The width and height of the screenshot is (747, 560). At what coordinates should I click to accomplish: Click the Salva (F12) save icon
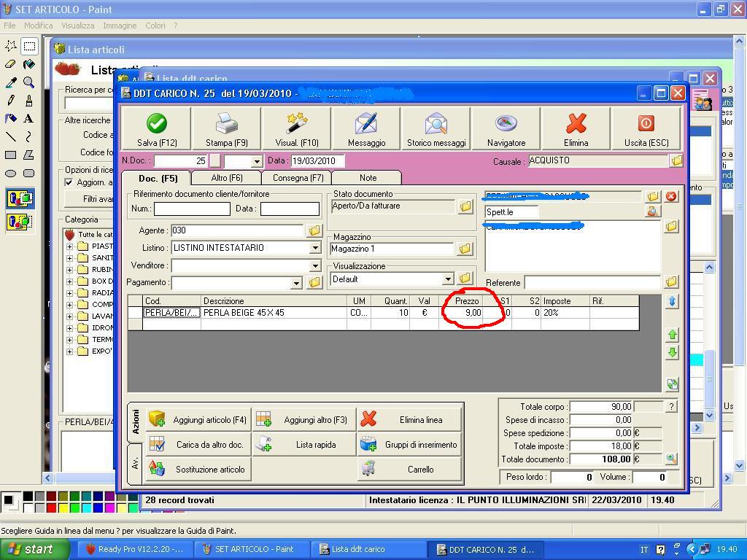(x=157, y=124)
